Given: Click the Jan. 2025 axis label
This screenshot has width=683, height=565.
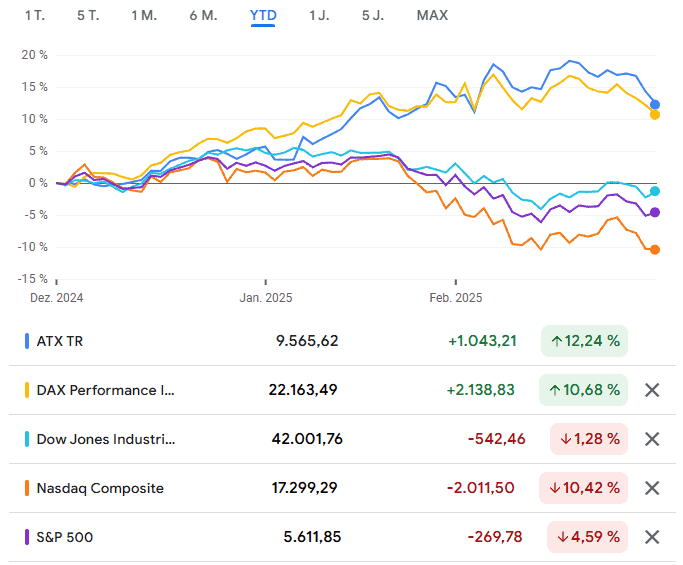Looking at the screenshot, I should click(x=266, y=298).
